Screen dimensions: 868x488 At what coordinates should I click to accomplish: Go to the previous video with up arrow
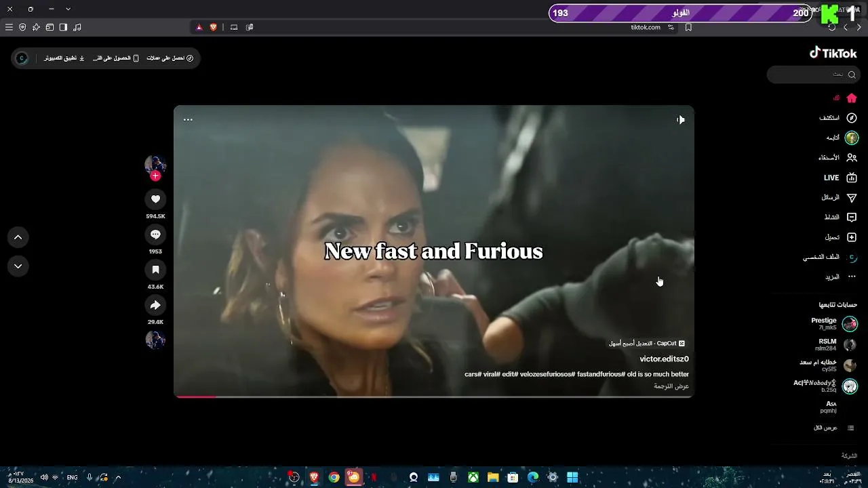[x=18, y=237]
